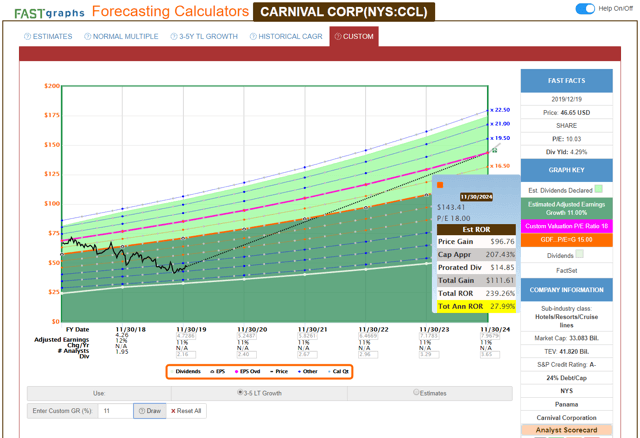Click the Total ROR 239.26% row

pos(476,293)
